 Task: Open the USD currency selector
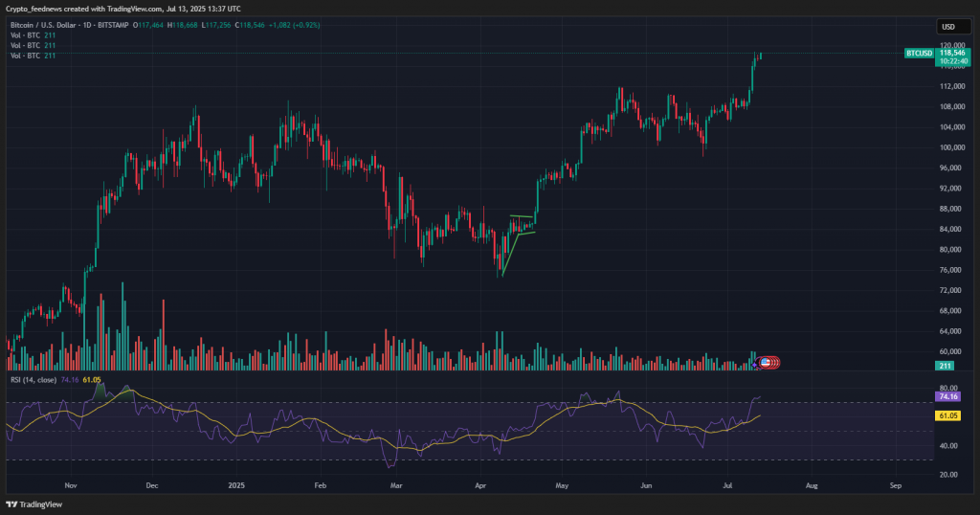click(948, 27)
